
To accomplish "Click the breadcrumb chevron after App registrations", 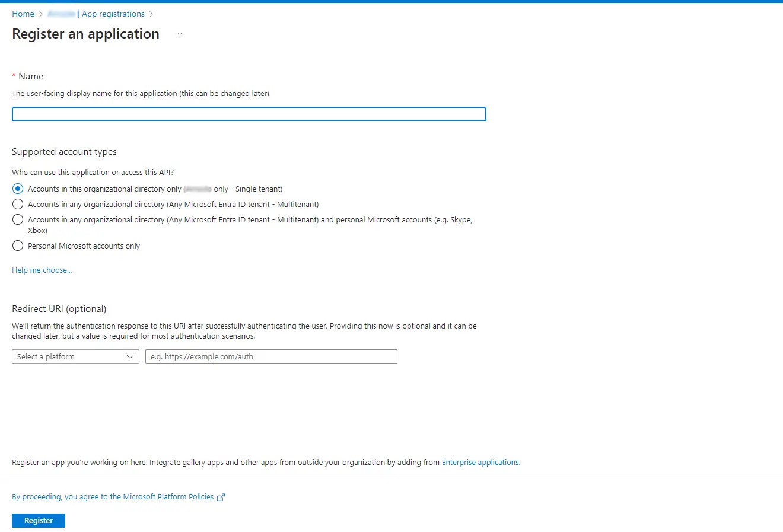I will point(151,14).
